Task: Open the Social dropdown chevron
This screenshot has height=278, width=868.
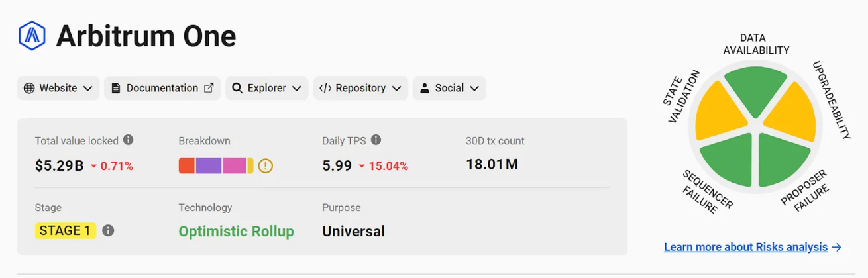Action: [474, 89]
